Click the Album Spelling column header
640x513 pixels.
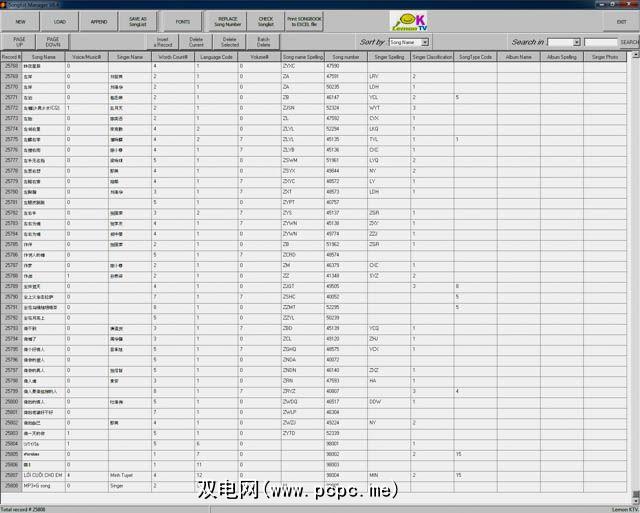(562, 57)
